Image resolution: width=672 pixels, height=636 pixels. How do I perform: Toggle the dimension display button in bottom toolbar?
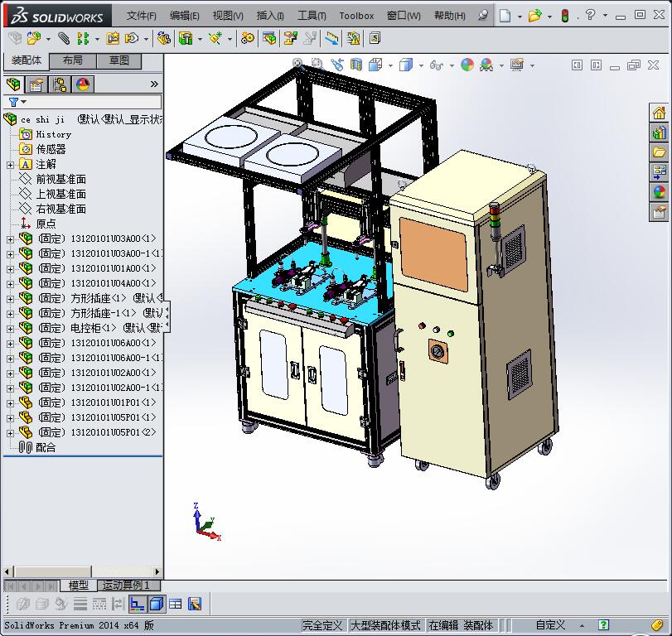tap(138, 605)
